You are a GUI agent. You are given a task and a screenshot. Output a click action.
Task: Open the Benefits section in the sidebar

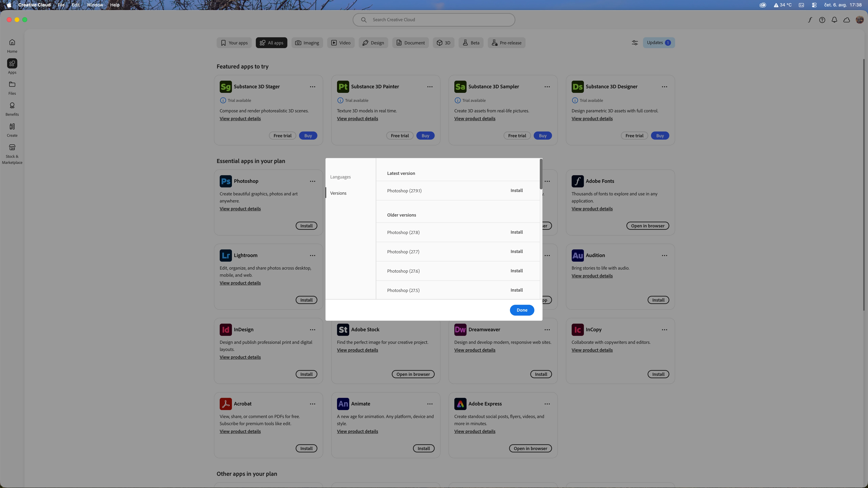pos(12,109)
